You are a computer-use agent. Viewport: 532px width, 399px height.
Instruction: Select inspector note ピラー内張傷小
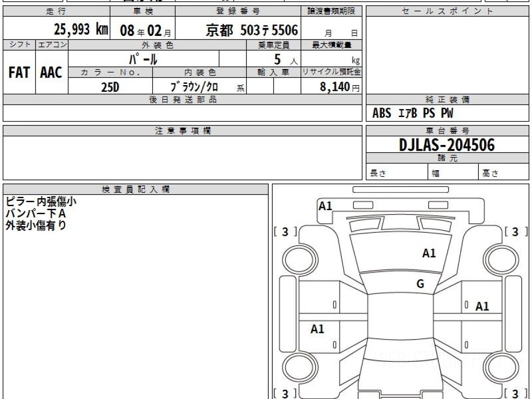pos(41,202)
